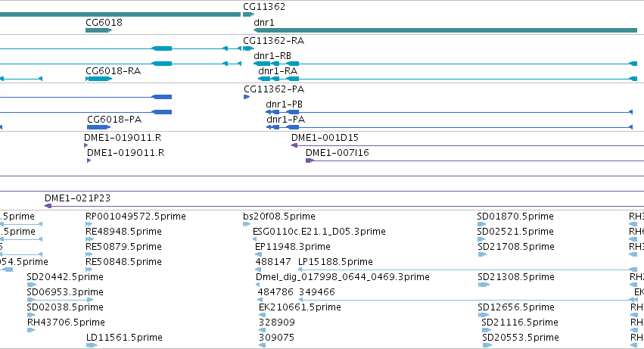Click the SD12656.5prime EST
The image size is (644, 349).
(x=483, y=315)
